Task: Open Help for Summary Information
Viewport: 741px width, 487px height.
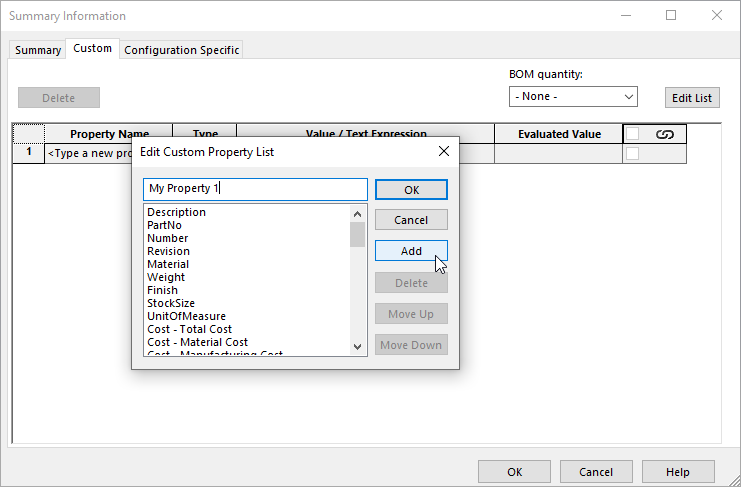Action: (x=678, y=472)
